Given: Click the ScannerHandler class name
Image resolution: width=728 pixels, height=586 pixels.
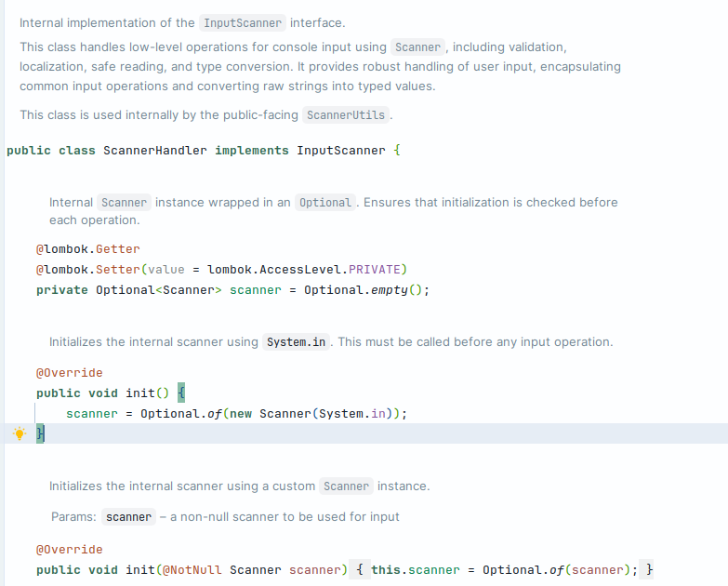Looking at the screenshot, I should (155, 151).
